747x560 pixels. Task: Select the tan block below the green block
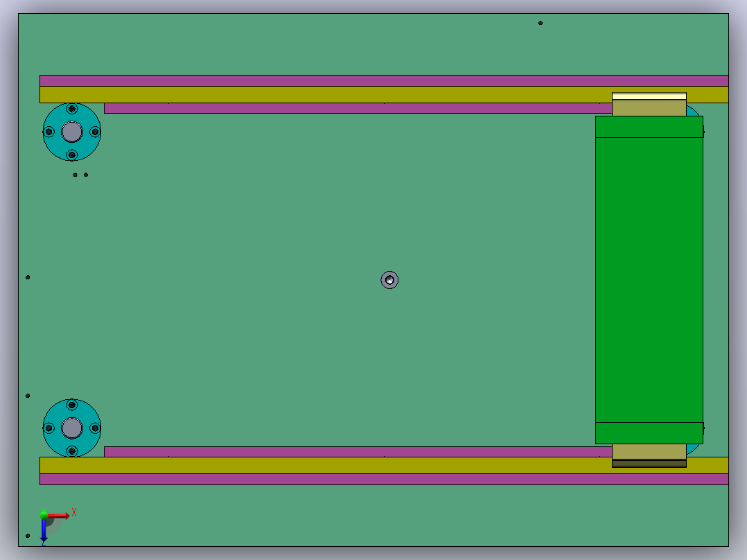tap(649, 455)
